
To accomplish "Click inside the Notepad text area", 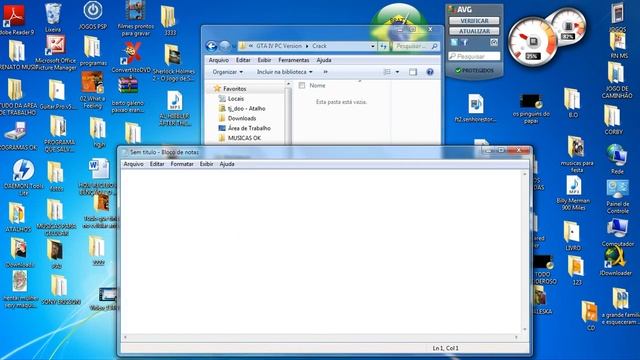I will (x=322, y=251).
